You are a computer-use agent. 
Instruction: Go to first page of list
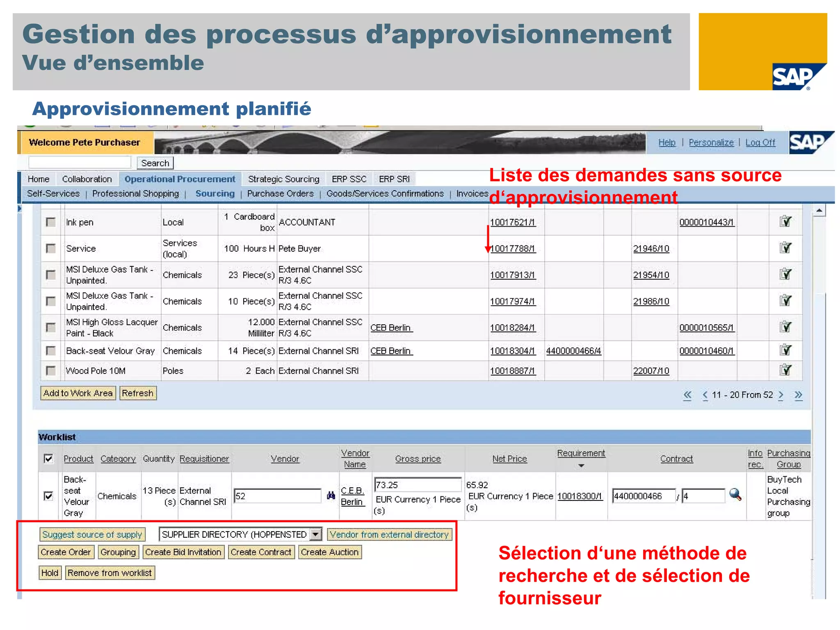point(687,395)
